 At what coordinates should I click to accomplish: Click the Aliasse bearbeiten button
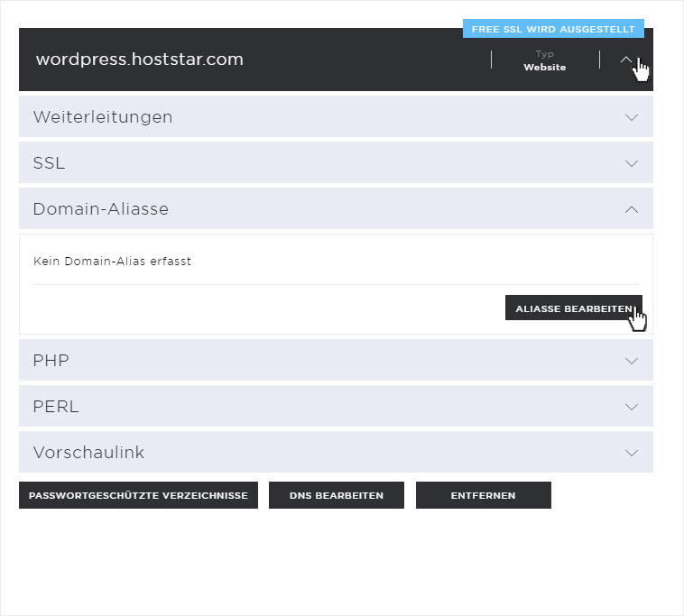click(574, 308)
